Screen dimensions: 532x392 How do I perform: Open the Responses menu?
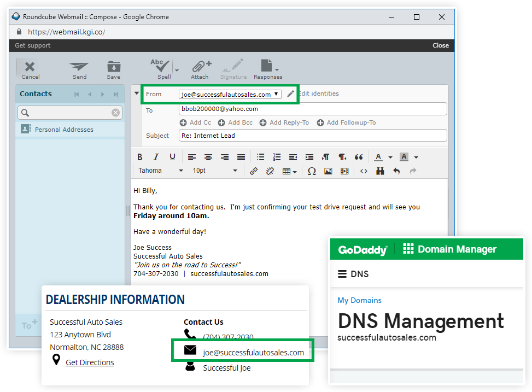click(x=268, y=70)
